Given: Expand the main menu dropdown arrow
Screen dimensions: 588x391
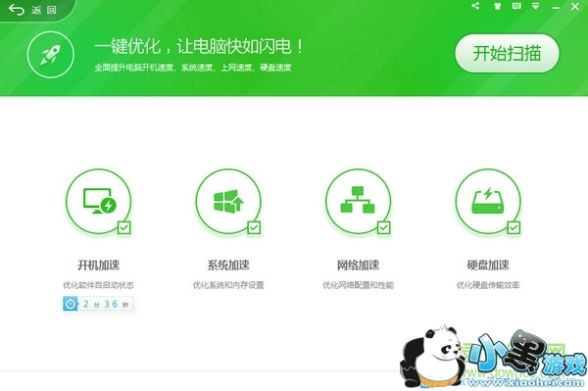Looking at the screenshot, I should (536, 6).
